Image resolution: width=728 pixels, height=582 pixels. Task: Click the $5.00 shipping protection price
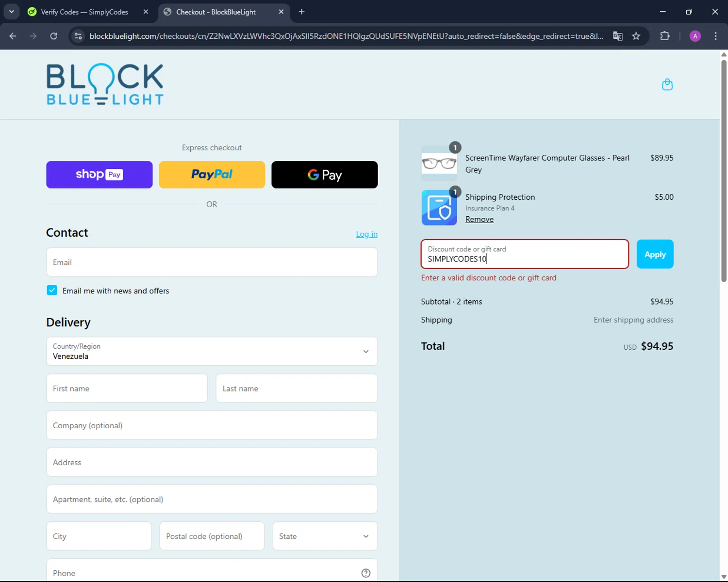[664, 197]
